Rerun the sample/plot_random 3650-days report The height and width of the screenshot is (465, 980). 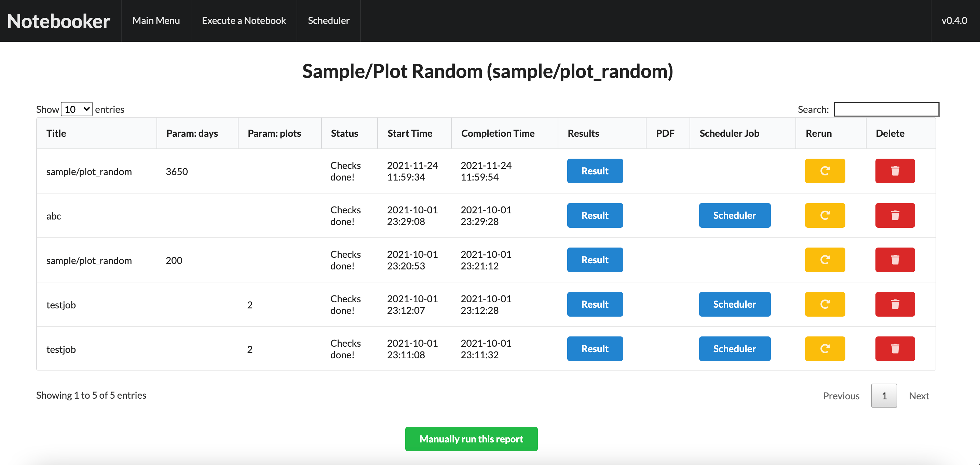825,171
